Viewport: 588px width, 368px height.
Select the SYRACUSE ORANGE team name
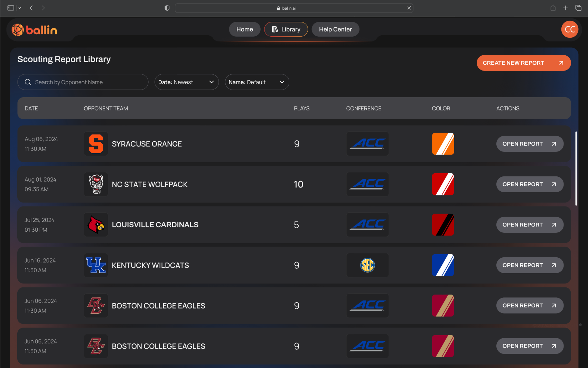pyautogui.click(x=147, y=144)
